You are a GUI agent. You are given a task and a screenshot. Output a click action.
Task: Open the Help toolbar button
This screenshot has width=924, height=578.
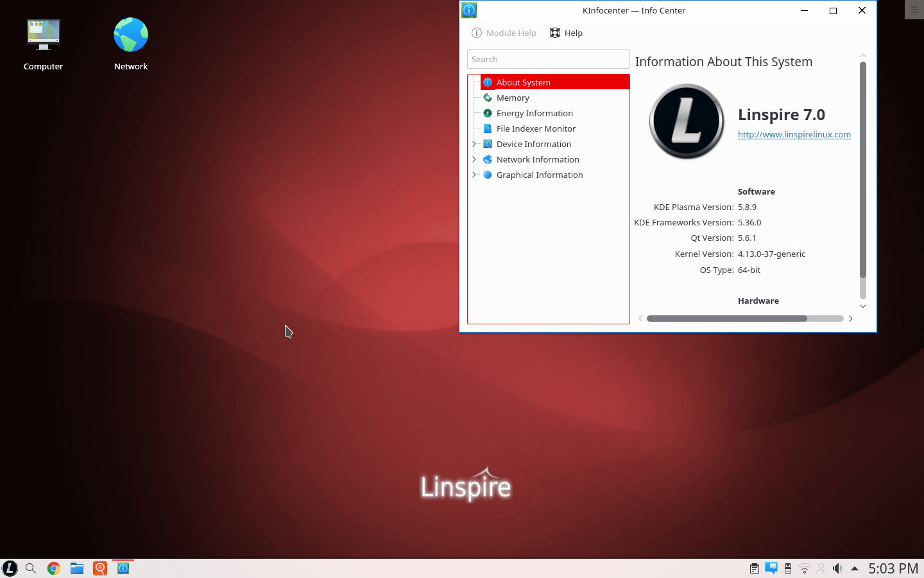[x=566, y=33]
